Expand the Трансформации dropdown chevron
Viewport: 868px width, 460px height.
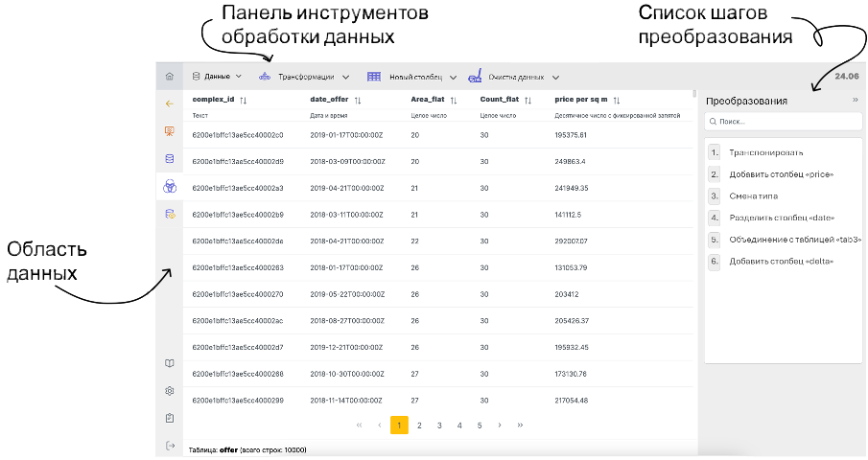[x=346, y=78]
